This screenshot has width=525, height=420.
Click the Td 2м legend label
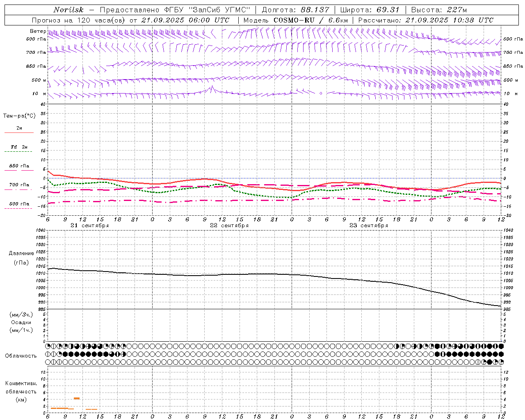click(19, 147)
